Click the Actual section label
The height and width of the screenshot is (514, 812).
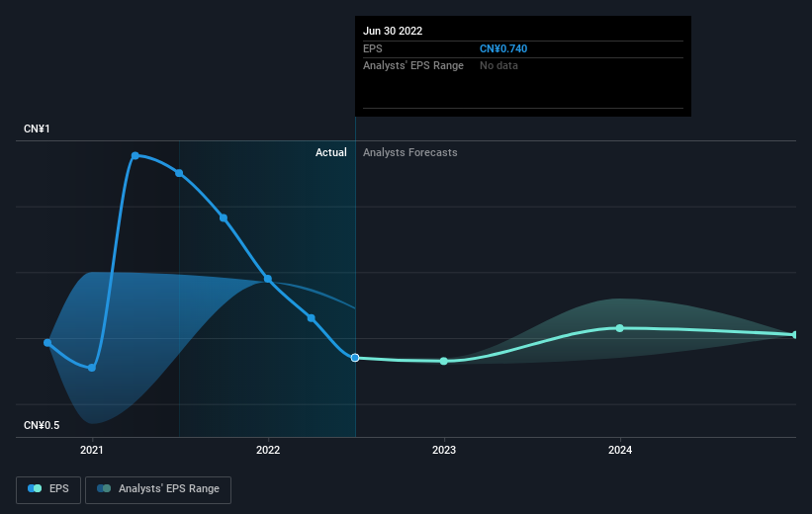click(331, 152)
